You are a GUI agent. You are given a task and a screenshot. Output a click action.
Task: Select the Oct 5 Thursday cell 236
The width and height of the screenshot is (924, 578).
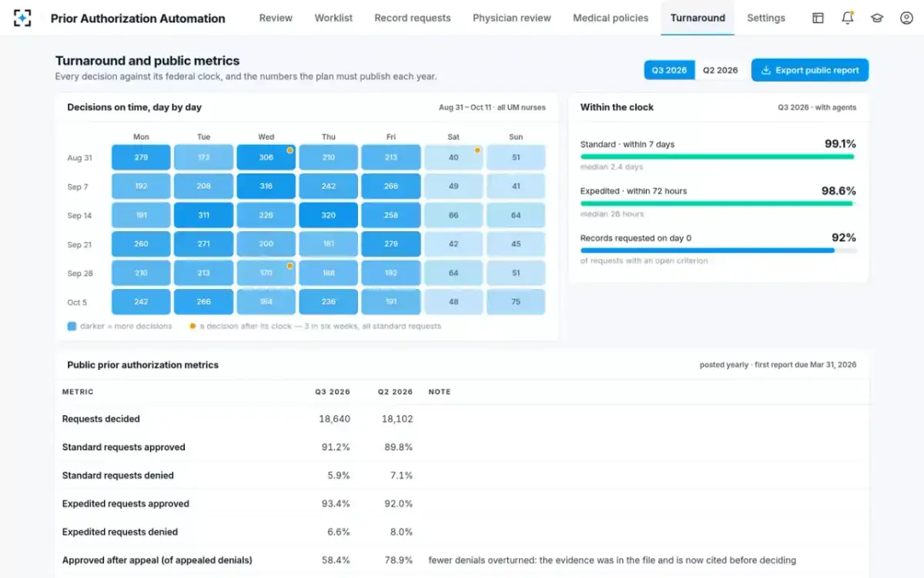click(329, 302)
